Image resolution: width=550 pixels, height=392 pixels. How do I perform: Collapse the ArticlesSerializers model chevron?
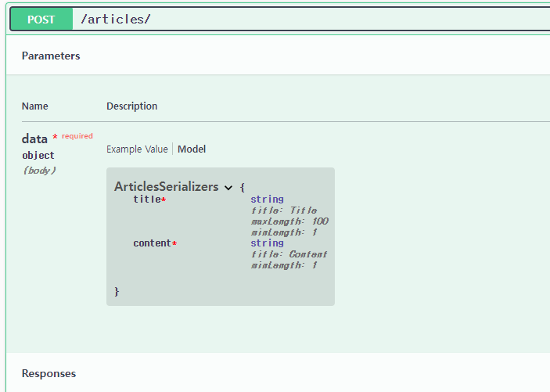tap(228, 188)
